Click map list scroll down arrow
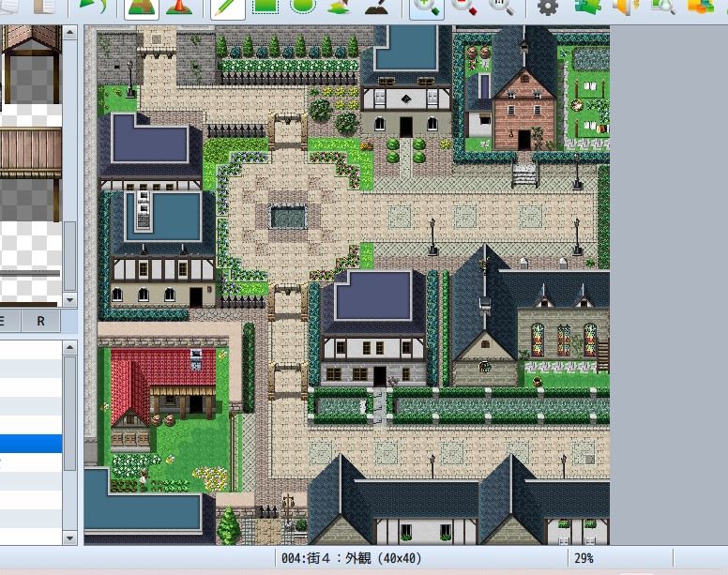This screenshot has height=575, width=728. click(70, 538)
